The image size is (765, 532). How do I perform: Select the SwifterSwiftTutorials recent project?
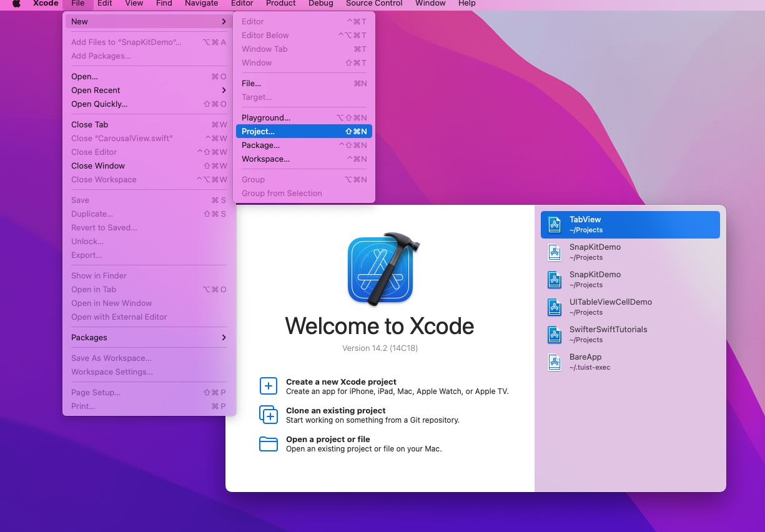(x=630, y=334)
